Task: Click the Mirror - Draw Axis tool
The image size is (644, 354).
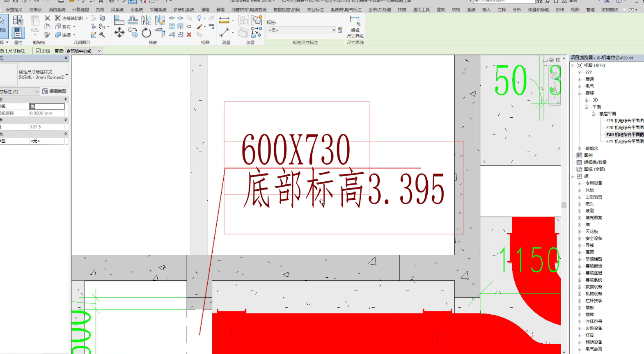Action: 160,20
